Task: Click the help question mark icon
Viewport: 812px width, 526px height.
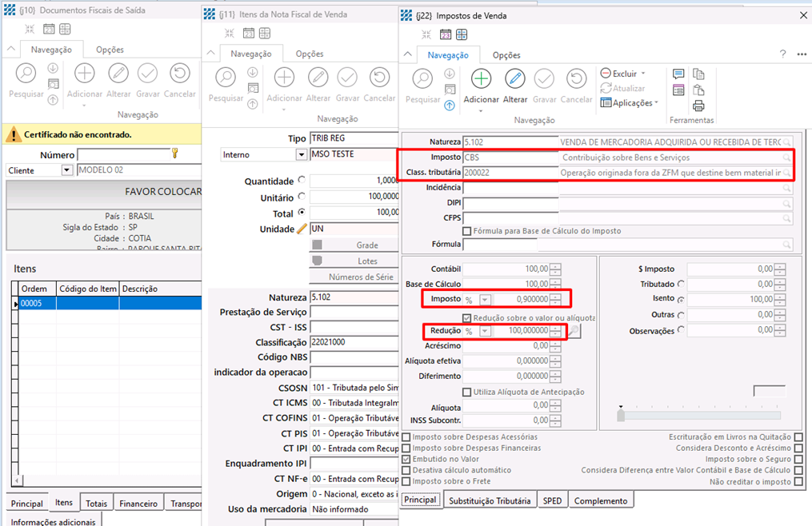Action: [782, 55]
